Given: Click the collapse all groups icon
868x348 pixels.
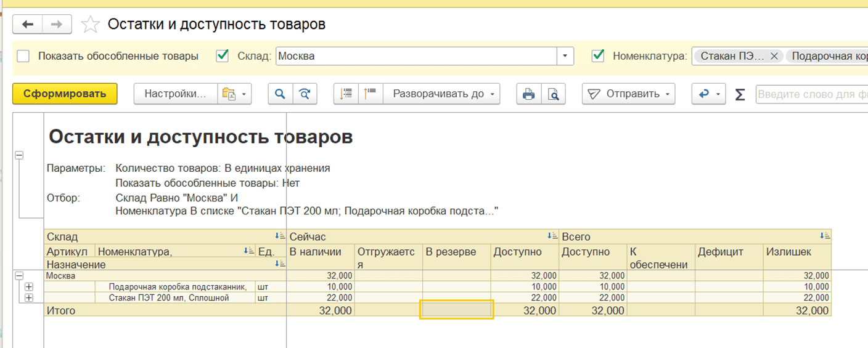Looking at the screenshot, I should click(x=370, y=94).
